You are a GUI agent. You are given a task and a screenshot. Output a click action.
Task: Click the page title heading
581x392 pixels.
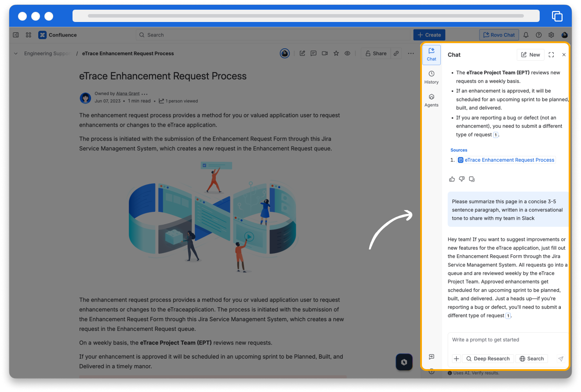point(163,76)
